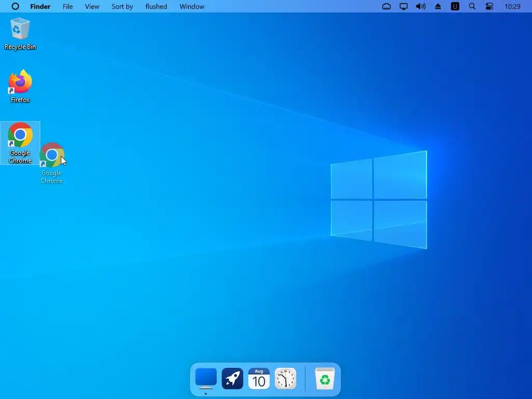Open the search magnifier in menu bar
This screenshot has height=399, width=532.
tap(472, 6)
